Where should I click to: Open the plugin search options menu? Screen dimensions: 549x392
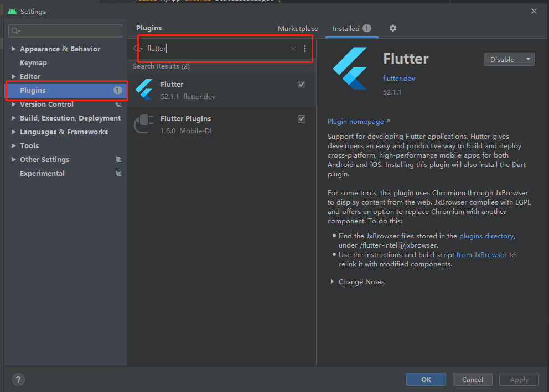(304, 49)
